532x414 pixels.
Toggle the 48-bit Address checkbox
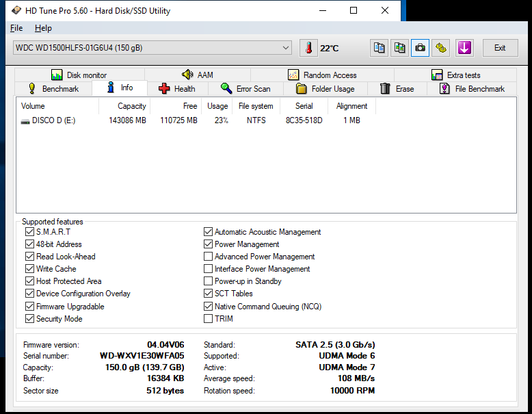(x=29, y=244)
